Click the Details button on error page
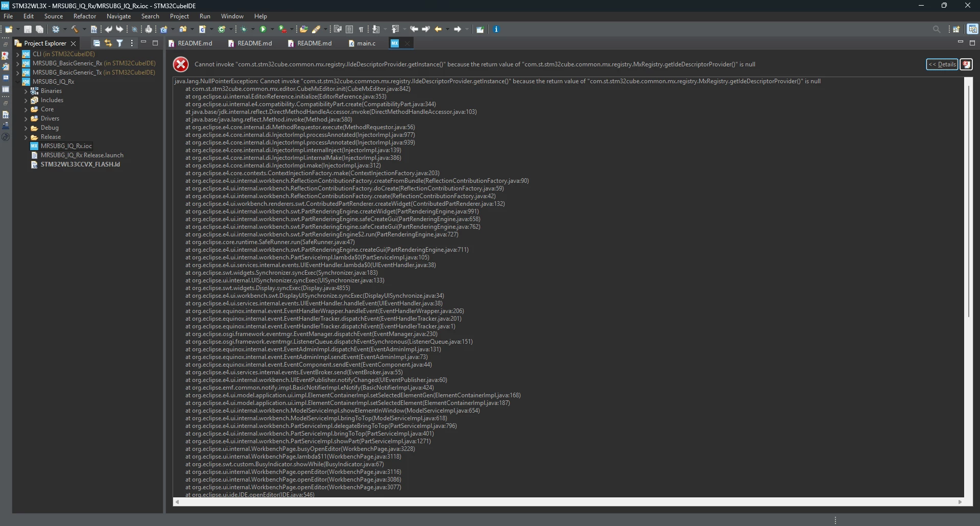Viewport: 980px width, 526px height. [942, 64]
